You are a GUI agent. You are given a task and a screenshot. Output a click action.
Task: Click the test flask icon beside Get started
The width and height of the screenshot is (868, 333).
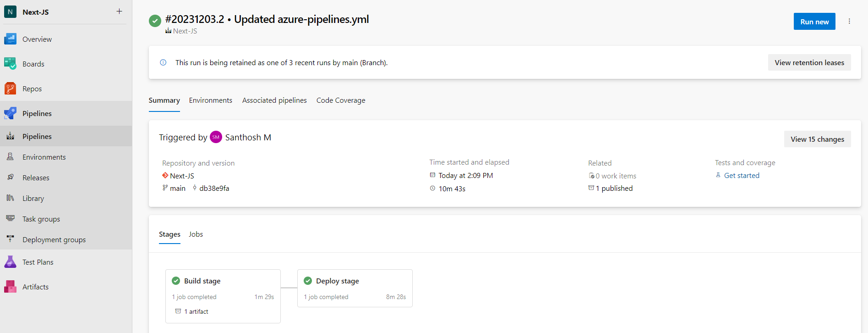tap(718, 175)
